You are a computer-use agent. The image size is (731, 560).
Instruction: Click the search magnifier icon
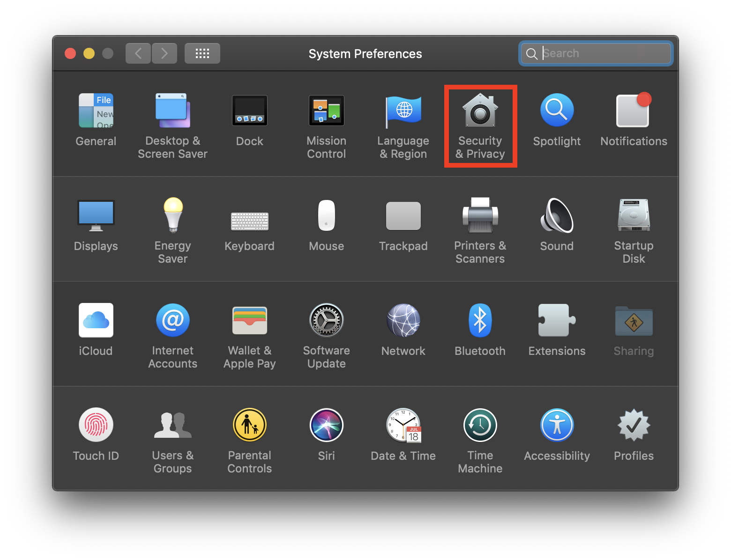532,54
